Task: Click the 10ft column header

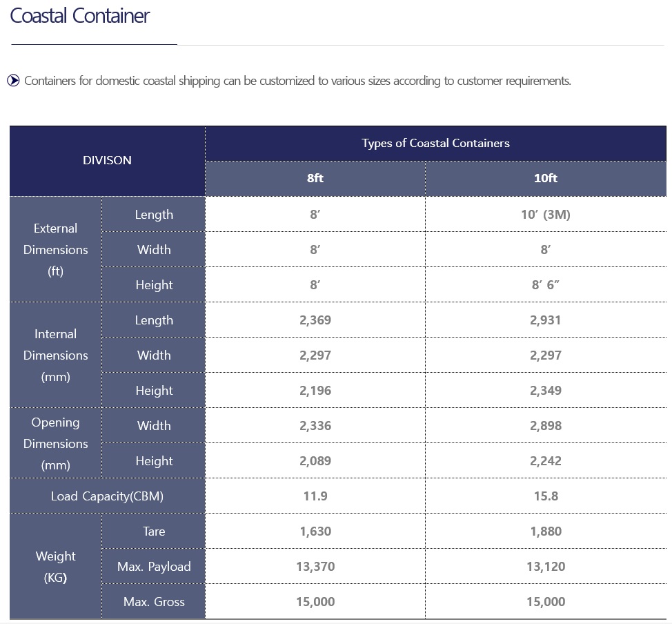Action: (546, 178)
